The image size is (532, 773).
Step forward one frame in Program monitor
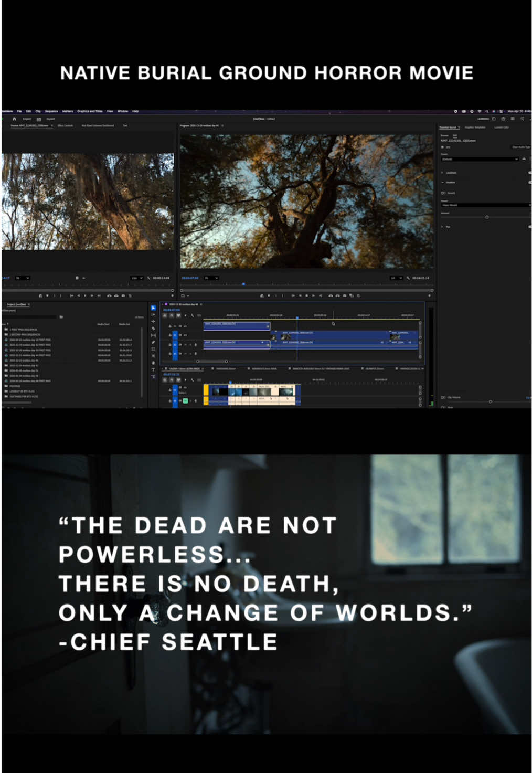pyautogui.click(x=313, y=295)
